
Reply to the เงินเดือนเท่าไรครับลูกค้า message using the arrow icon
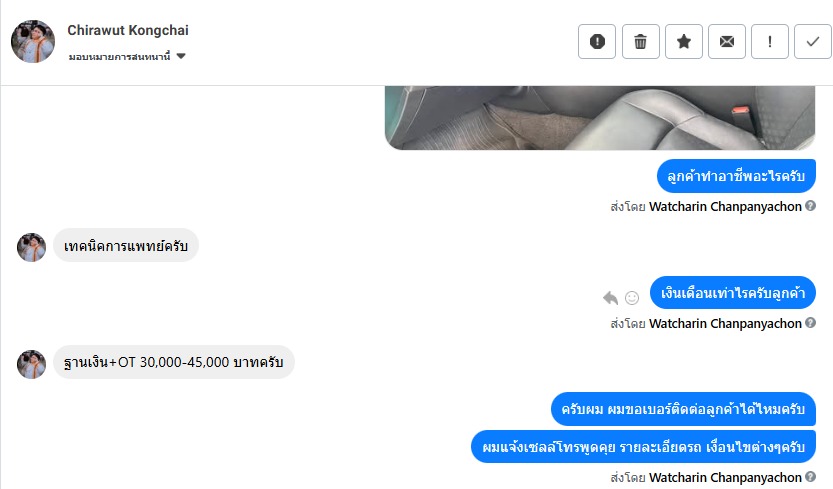pos(610,298)
